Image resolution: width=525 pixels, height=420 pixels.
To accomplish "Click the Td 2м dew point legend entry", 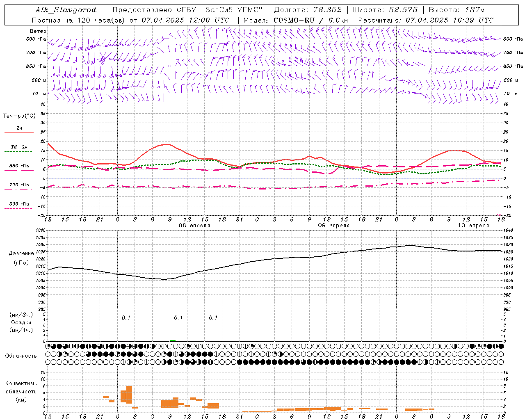I will [19, 147].
